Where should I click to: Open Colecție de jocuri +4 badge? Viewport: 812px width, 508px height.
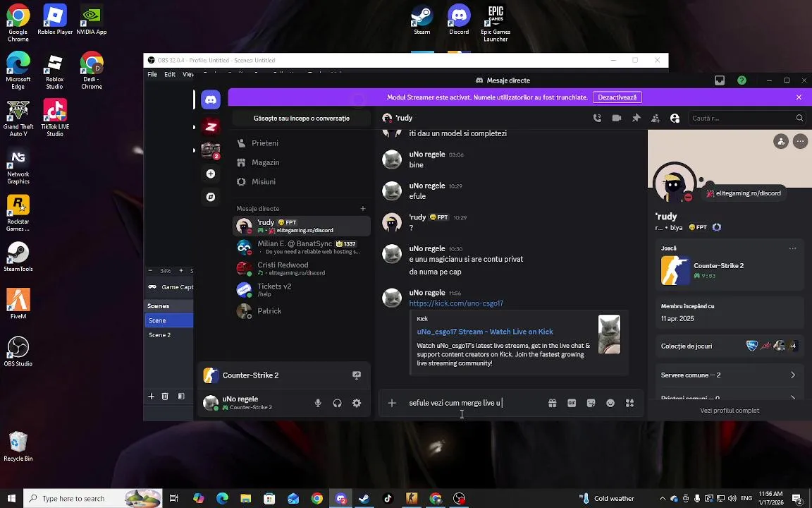[792, 346]
